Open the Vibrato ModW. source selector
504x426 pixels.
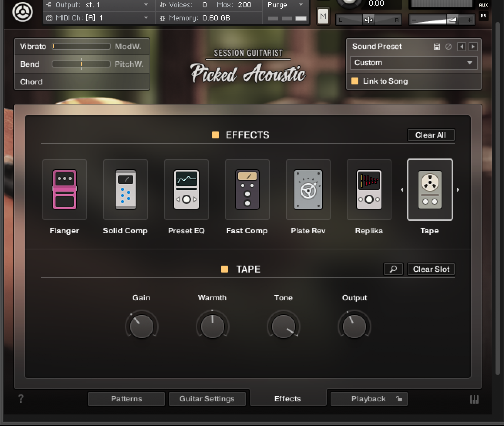(x=128, y=46)
